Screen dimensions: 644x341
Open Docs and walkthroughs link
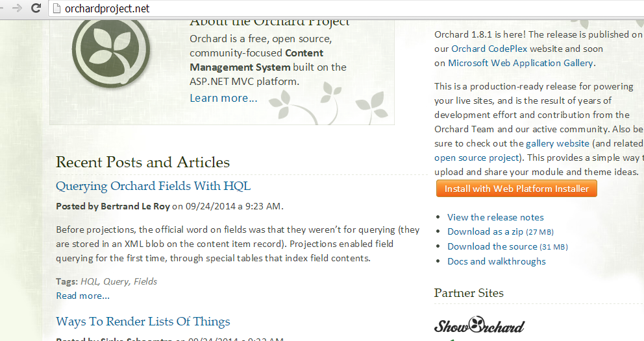(497, 261)
